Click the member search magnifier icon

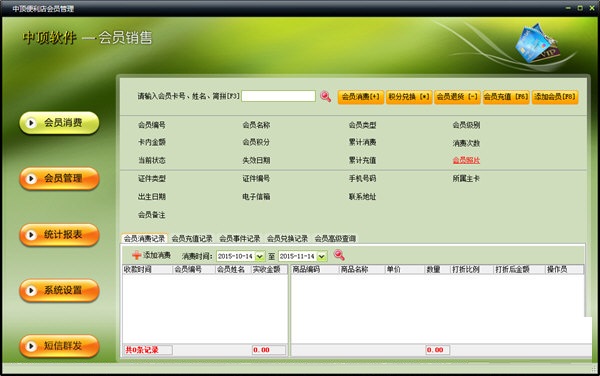point(326,96)
